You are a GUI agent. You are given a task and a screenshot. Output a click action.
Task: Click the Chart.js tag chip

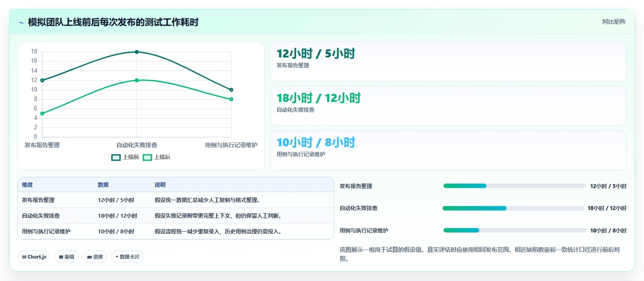pyautogui.click(x=35, y=257)
